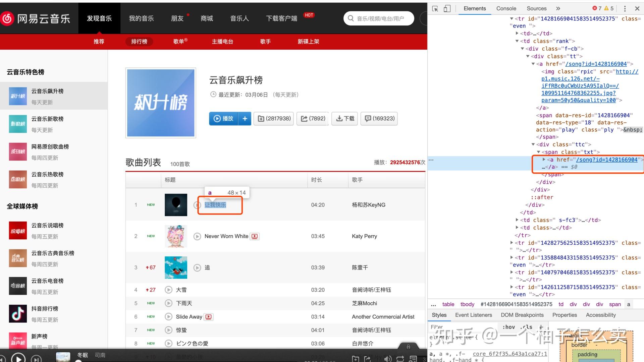Click the magnifier icon in the search box
Viewport: 644px width, 362px height.
click(x=351, y=18)
